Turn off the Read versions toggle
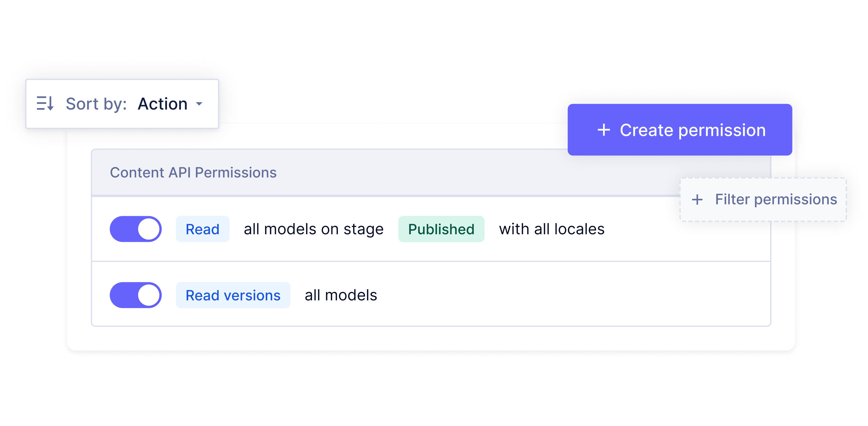The image size is (868, 426). pyautogui.click(x=136, y=295)
